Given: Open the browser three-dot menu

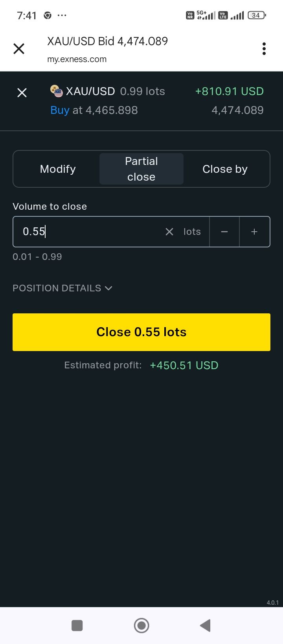Looking at the screenshot, I should pos(264,49).
